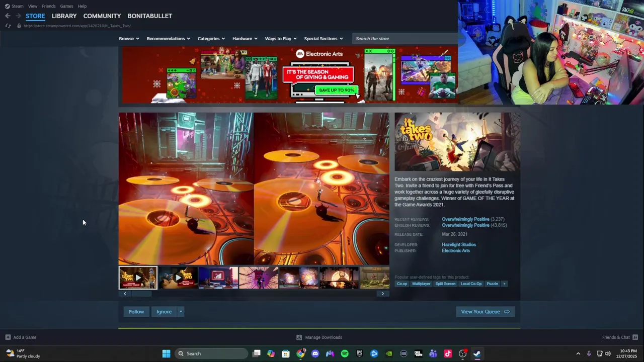The height and width of the screenshot is (362, 644).
Task: Open the Games menu
Action: (x=66, y=6)
